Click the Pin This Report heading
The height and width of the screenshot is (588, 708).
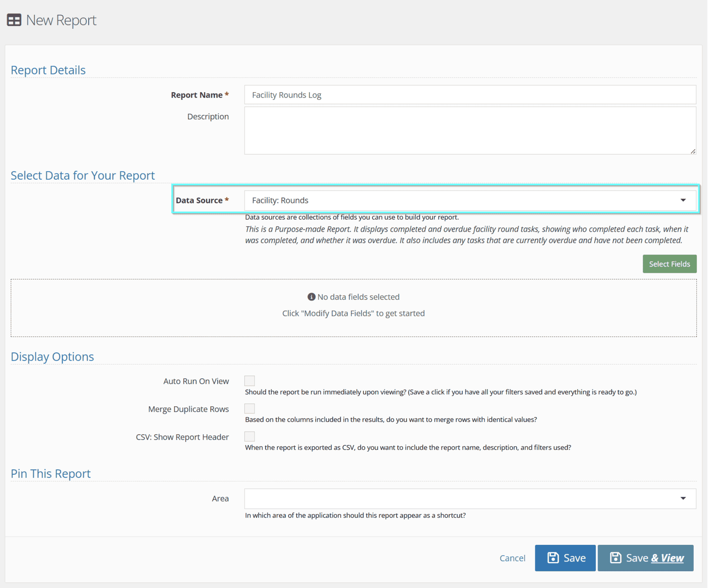point(51,474)
